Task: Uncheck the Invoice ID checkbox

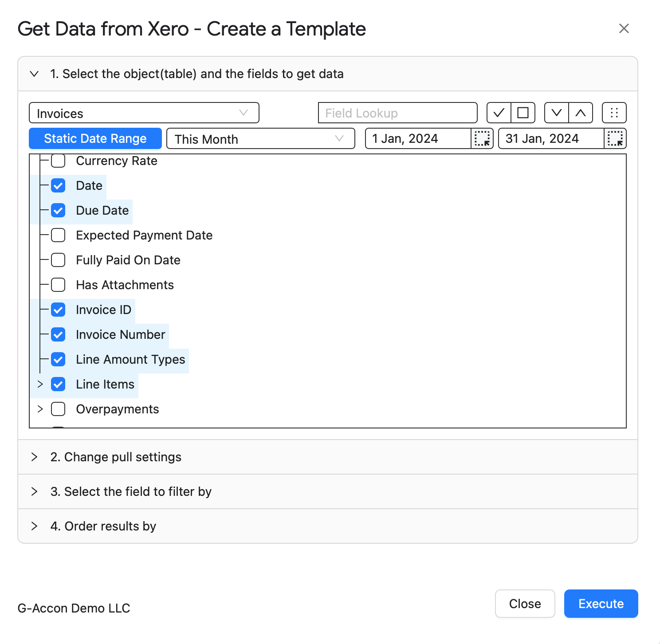Action: 58,310
